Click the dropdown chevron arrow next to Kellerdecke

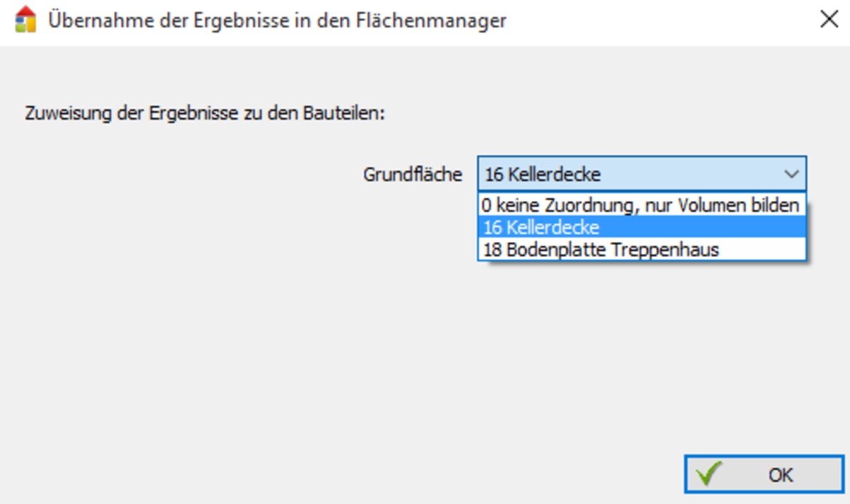click(791, 174)
